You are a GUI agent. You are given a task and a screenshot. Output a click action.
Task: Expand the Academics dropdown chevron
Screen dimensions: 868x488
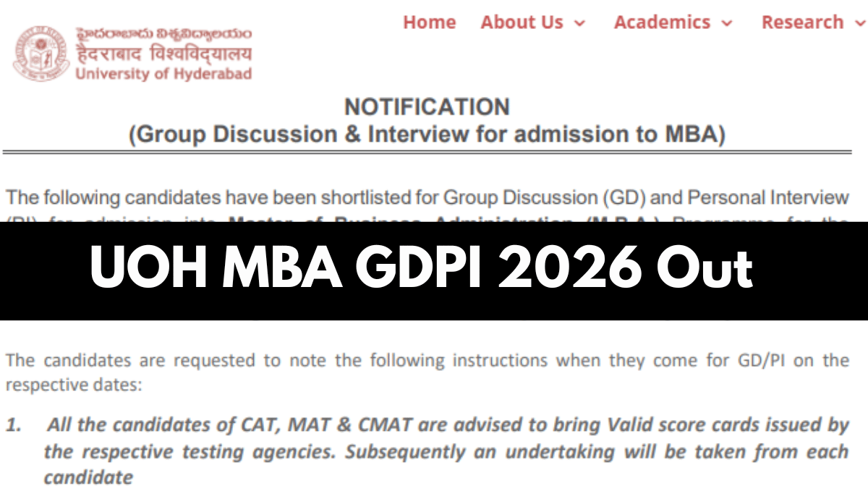tap(727, 23)
